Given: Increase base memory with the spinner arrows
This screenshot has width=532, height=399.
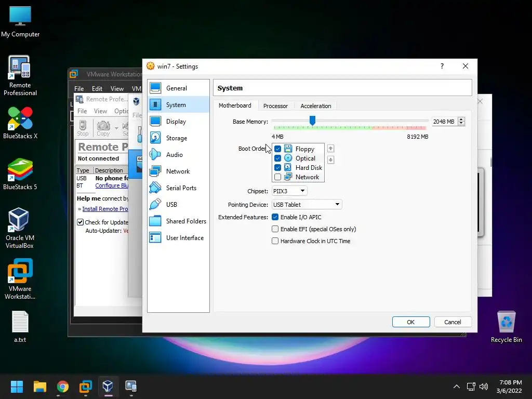Looking at the screenshot, I should [x=461, y=119].
